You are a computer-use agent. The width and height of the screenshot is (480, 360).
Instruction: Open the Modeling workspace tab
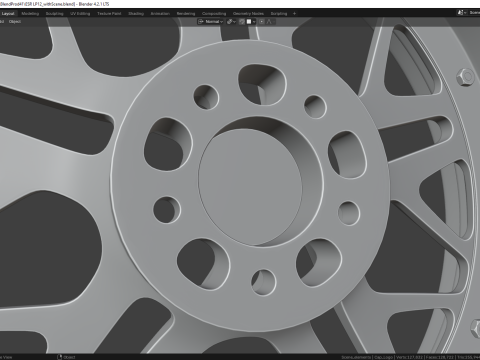(30, 14)
